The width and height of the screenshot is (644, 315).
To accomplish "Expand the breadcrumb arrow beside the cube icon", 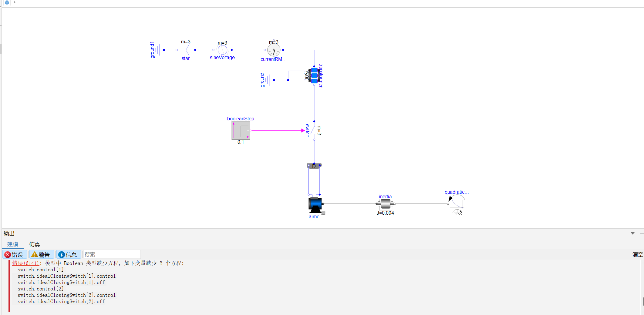I will pos(14,2).
